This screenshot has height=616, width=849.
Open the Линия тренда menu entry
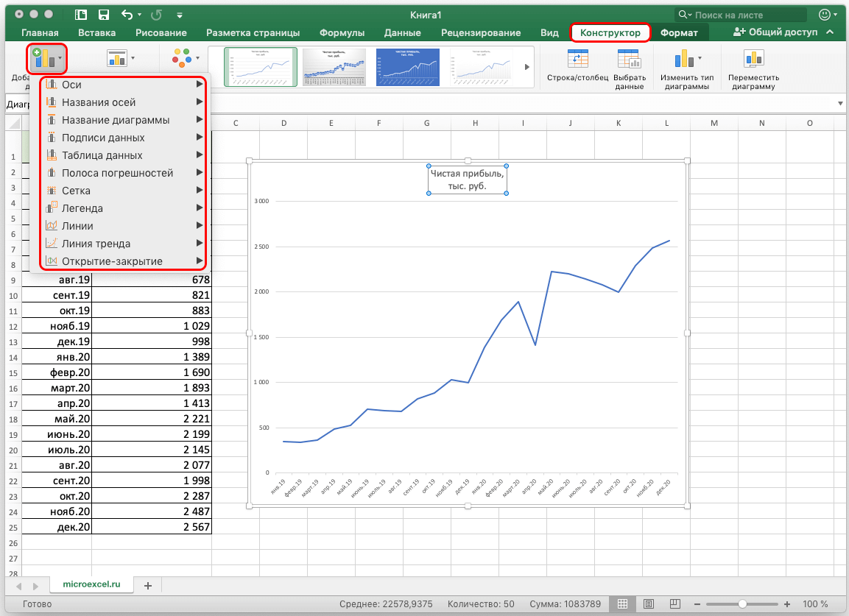click(x=124, y=244)
